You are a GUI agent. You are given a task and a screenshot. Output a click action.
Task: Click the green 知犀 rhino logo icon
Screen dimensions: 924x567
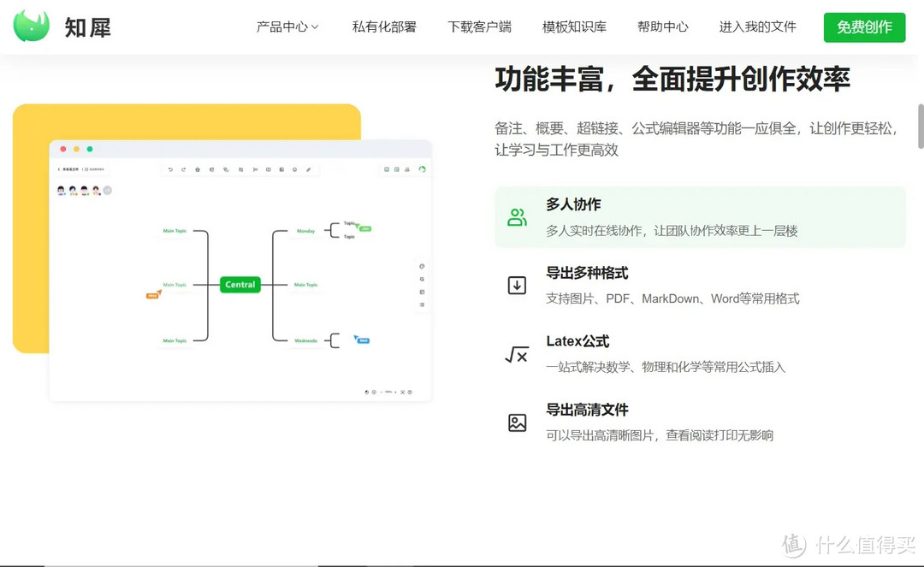[32, 27]
